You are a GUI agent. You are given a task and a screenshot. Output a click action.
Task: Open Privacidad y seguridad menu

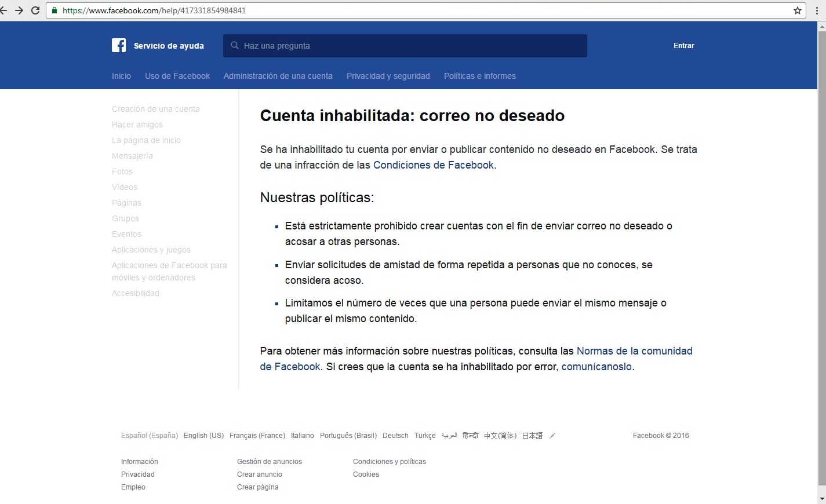click(x=388, y=76)
